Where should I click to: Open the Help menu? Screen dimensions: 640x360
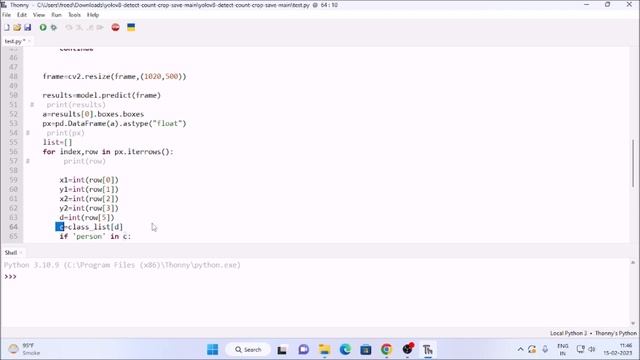93,15
